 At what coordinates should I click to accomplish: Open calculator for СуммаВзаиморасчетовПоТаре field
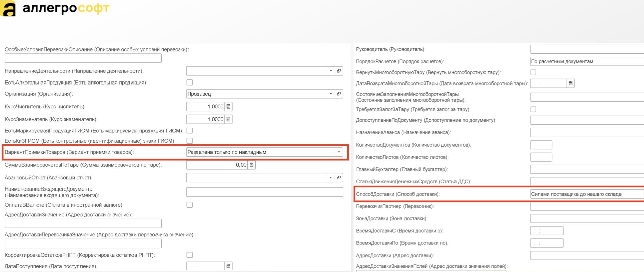[x=251, y=165]
